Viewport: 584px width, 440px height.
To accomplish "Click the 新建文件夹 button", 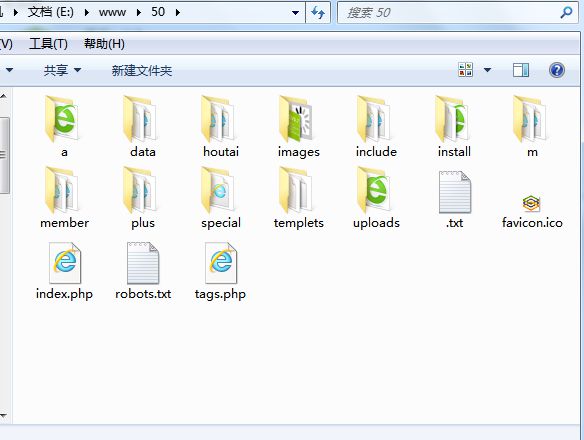I will pos(142,70).
